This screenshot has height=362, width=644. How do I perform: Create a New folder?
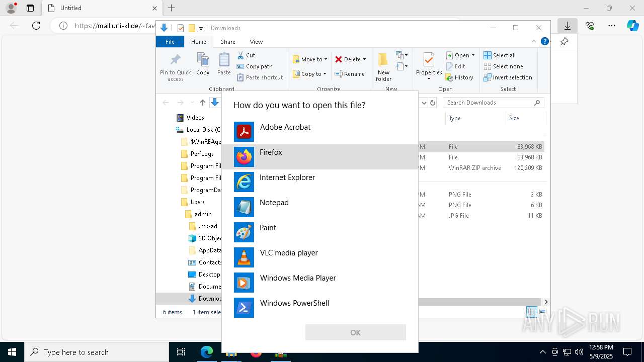(383, 67)
